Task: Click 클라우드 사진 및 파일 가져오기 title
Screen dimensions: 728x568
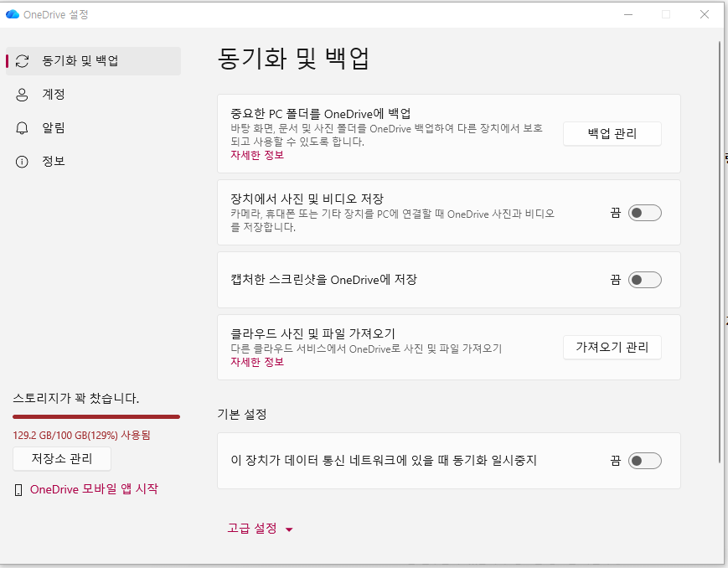Action: pyautogui.click(x=313, y=333)
